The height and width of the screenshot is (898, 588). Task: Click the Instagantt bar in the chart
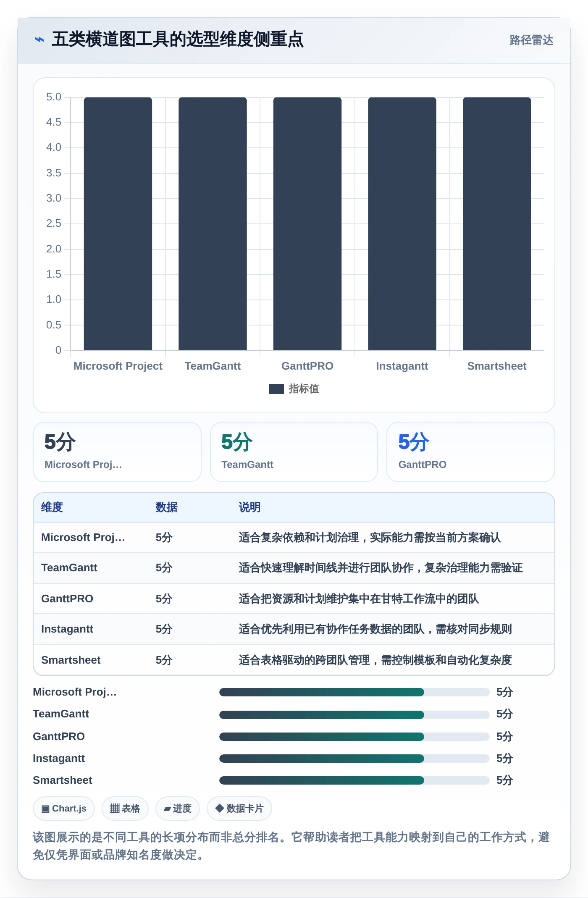point(402,223)
